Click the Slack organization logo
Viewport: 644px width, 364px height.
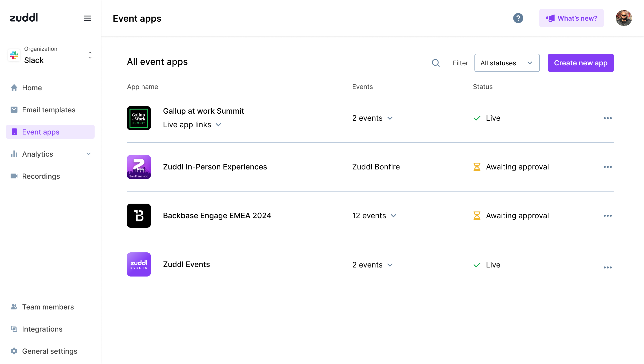pos(14,55)
